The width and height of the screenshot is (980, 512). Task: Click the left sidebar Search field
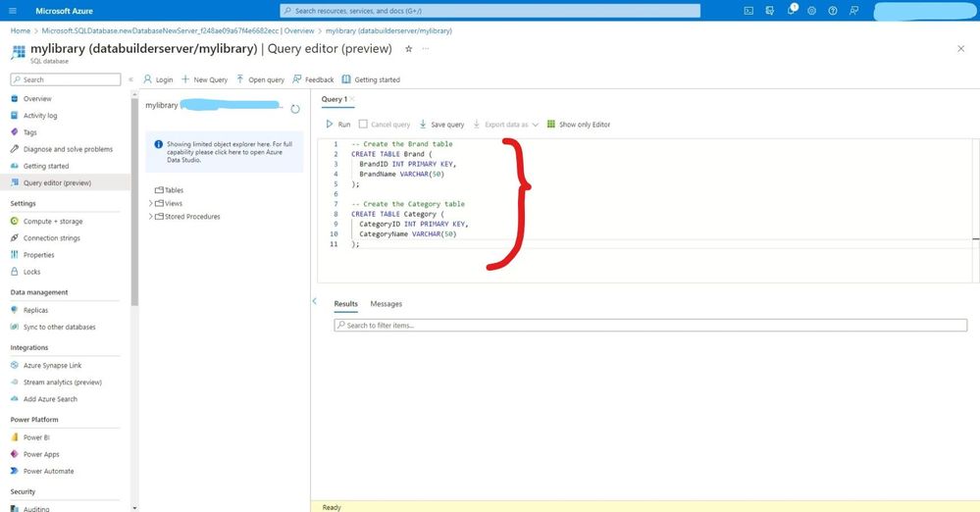coord(66,79)
